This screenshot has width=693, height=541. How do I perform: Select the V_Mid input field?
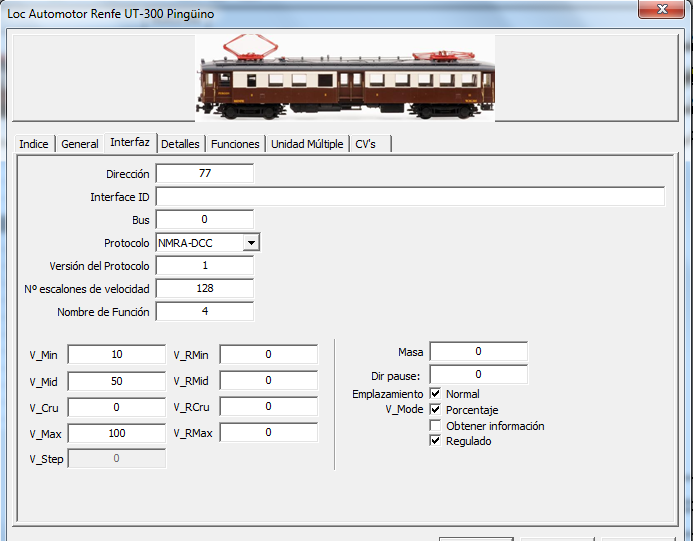pos(117,381)
